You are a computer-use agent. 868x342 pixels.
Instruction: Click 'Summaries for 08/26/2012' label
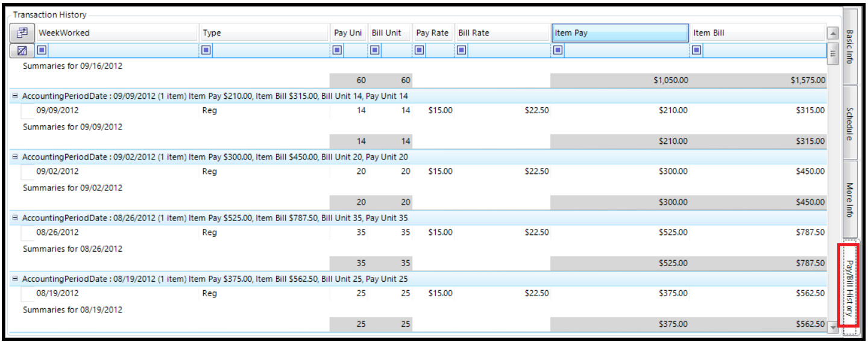(x=72, y=249)
